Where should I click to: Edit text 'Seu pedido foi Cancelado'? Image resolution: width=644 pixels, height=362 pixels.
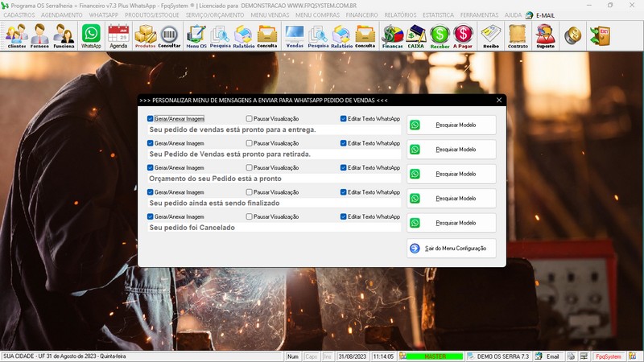(274, 228)
